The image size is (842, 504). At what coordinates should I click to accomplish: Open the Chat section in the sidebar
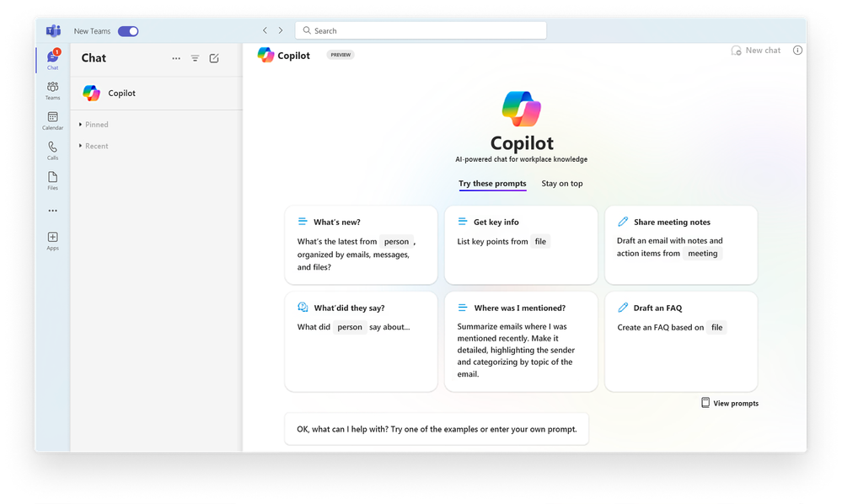51,59
